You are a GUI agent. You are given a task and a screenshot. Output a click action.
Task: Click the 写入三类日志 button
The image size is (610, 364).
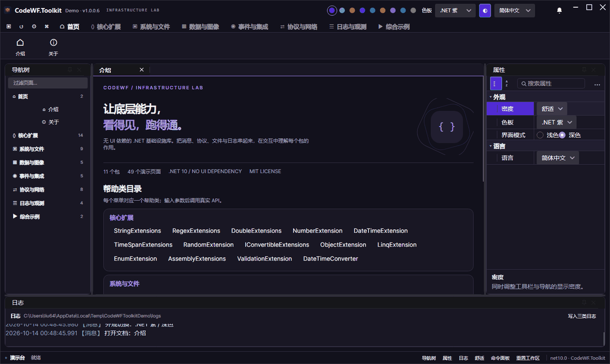(x=582, y=316)
